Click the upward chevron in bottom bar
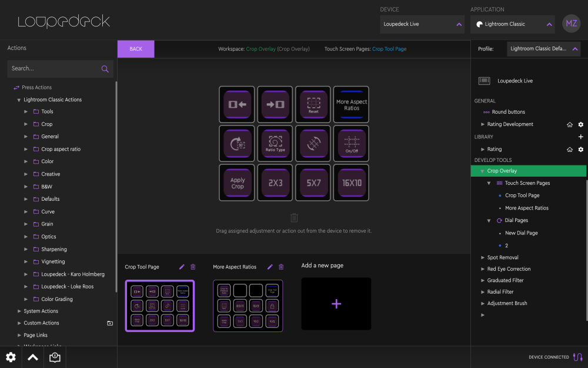The width and height of the screenshot is (588, 368). (x=32, y=357)
